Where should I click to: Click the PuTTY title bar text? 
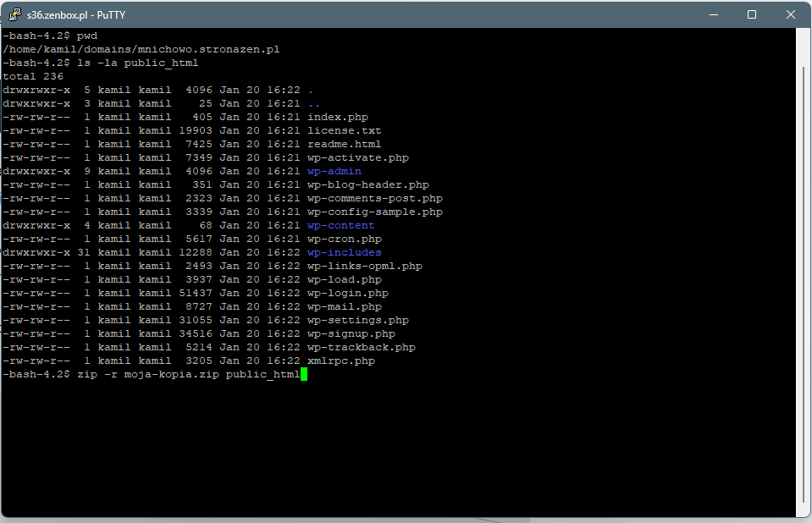[x=76, y=15]
